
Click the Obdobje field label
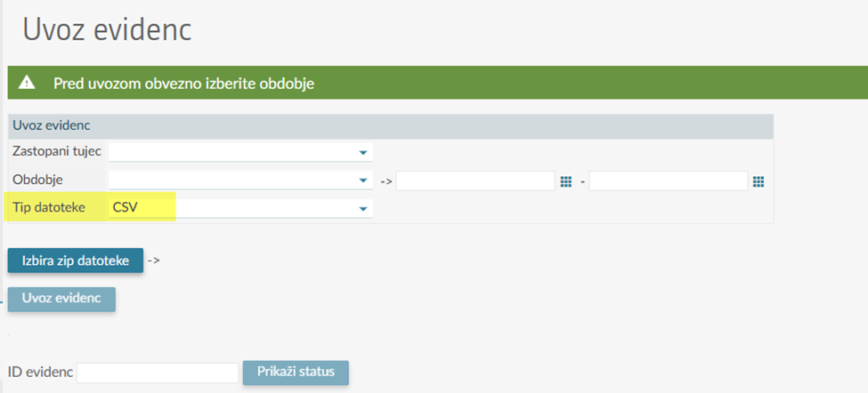(37, 180)
